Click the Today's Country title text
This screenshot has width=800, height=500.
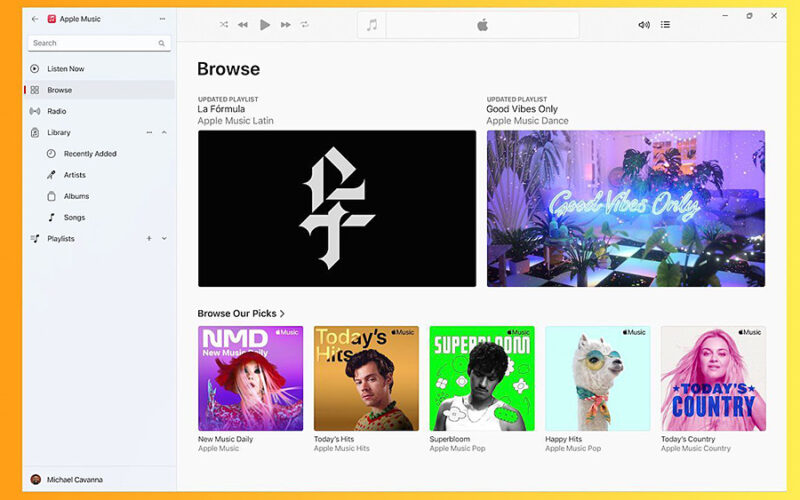pos(688,439)
